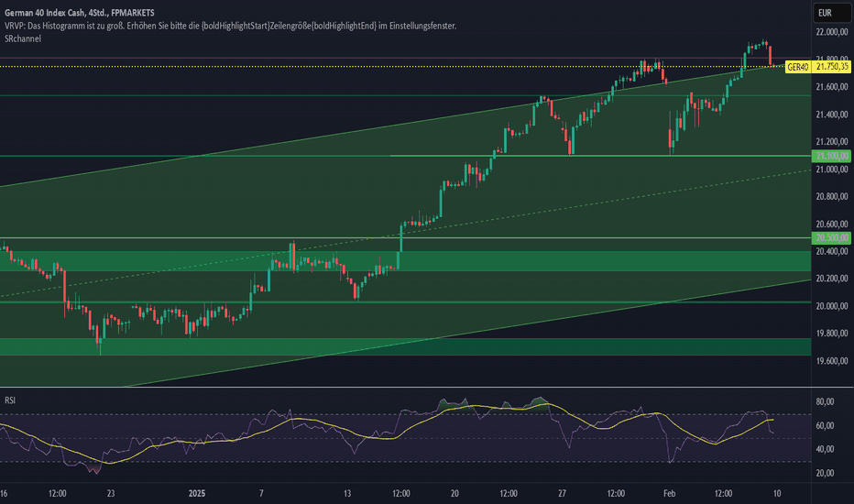Select the green 21.100,00 level label

point(832,157)
